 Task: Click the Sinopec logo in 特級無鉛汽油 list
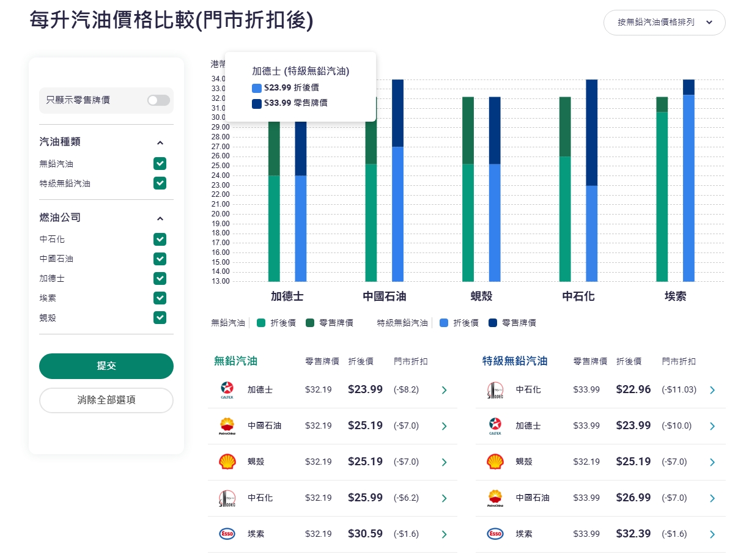(495, 390)
